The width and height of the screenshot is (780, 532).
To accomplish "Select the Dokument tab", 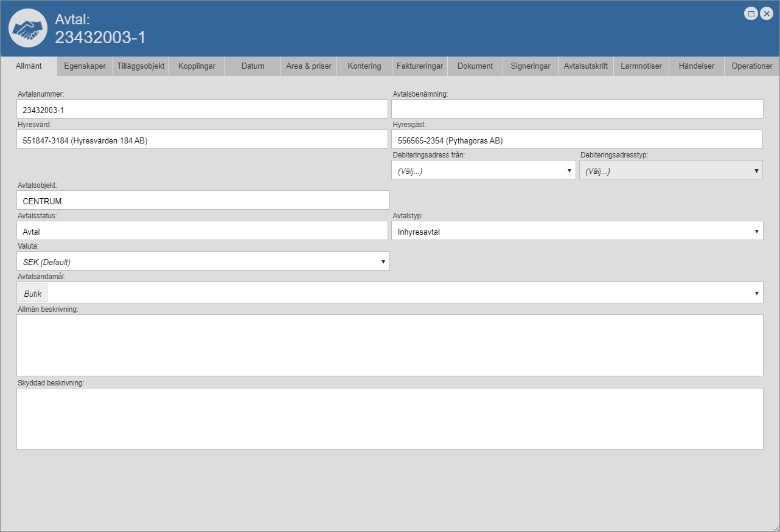I will pyautogui.click(x=475, y=66).
